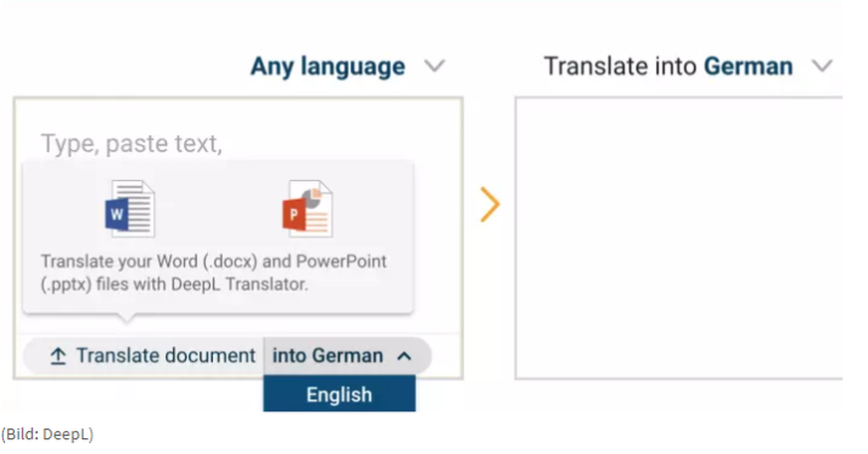Click inside the empty translation output box
This screenshot has height=454, width=868.
[x=676, y=238]
